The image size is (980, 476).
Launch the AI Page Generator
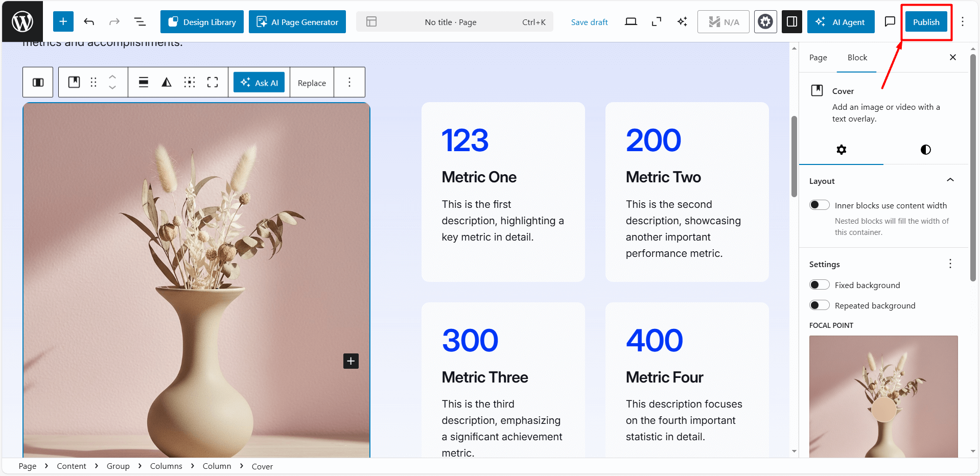tap(297, 21)
